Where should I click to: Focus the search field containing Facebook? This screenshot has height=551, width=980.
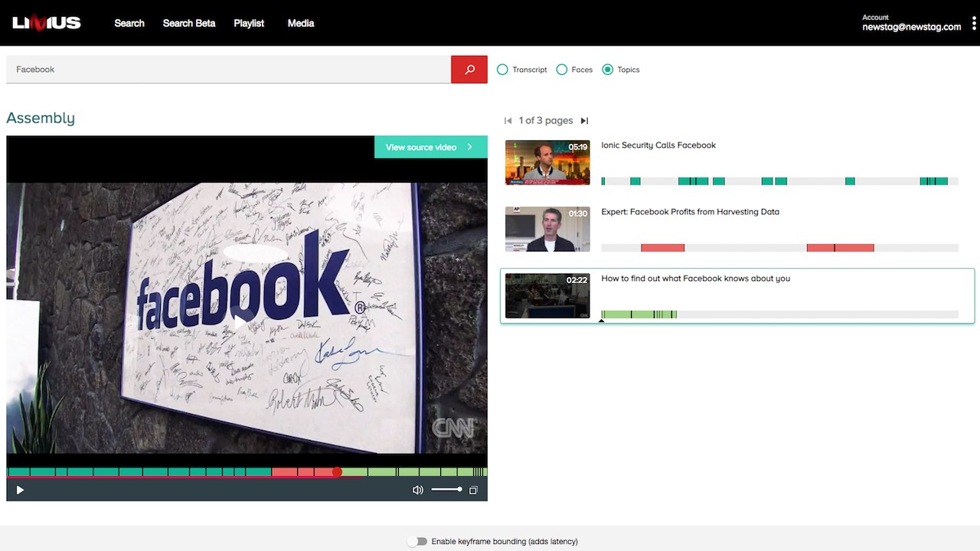point(228,69)
